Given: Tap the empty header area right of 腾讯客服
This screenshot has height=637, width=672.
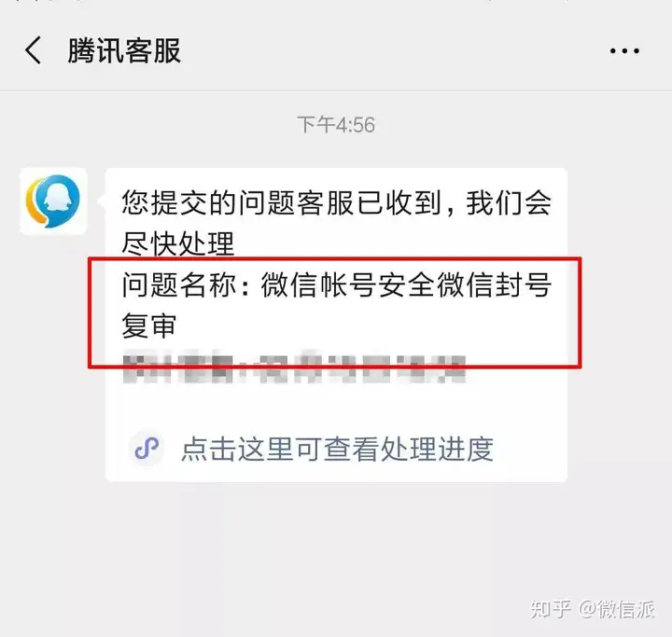Looking at the screenshot, I should coord(392,50).
